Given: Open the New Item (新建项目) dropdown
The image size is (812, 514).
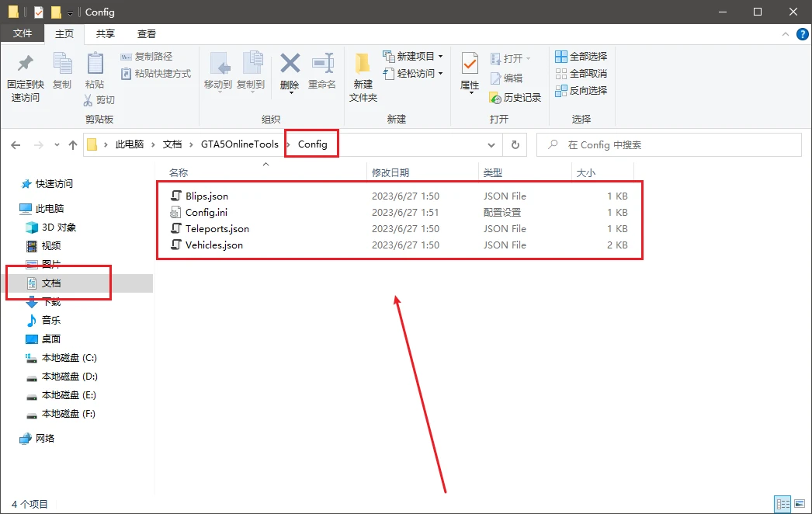Looking at the screenshot, I should (413, 57).
